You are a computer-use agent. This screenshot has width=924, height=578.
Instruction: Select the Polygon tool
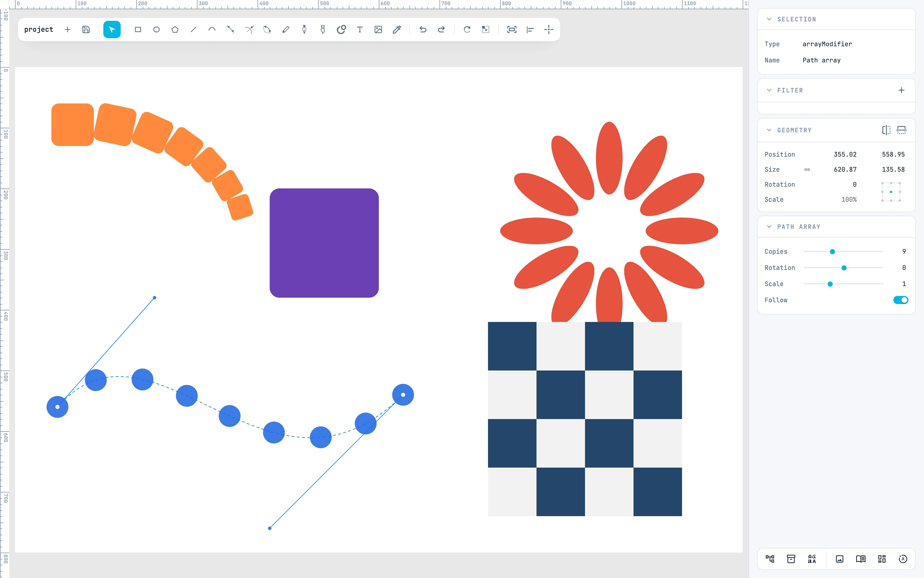[x=175, y=29]
